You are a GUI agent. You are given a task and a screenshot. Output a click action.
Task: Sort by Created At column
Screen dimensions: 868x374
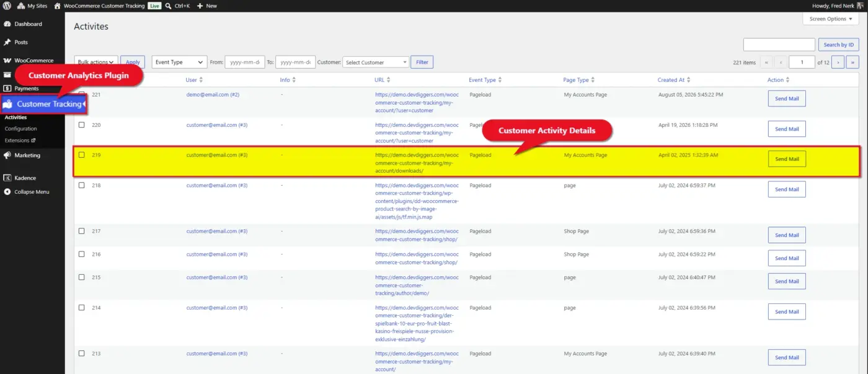[674, 80]
